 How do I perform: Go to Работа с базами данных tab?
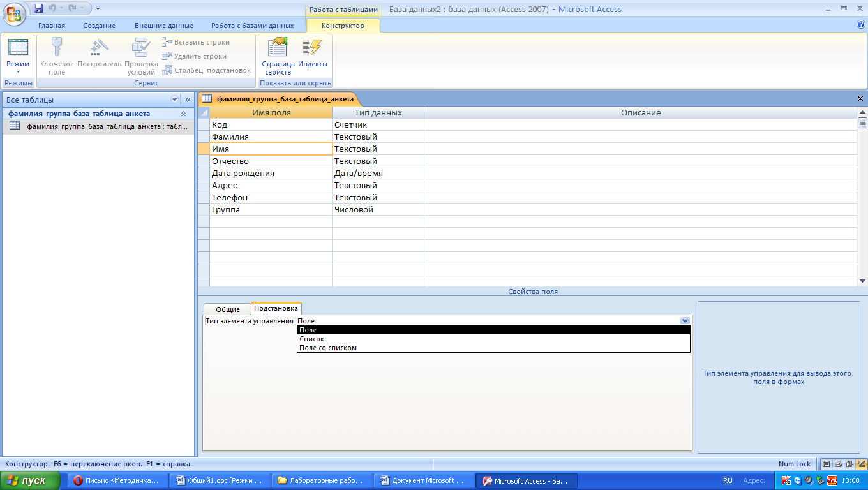pos(253,26)
